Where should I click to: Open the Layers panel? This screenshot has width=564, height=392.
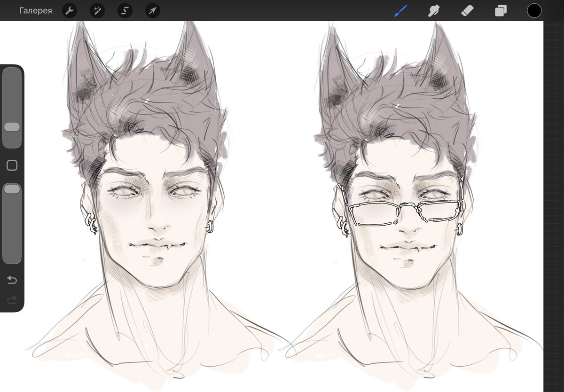(x=501, y=10)
